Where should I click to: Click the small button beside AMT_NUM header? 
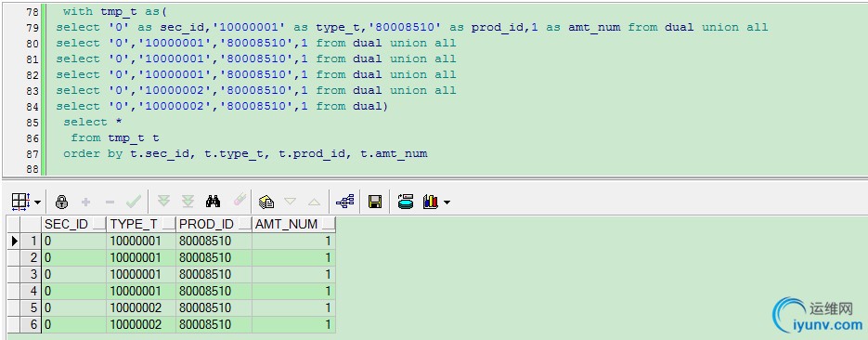pyautogui.click(x=329, y=224)
